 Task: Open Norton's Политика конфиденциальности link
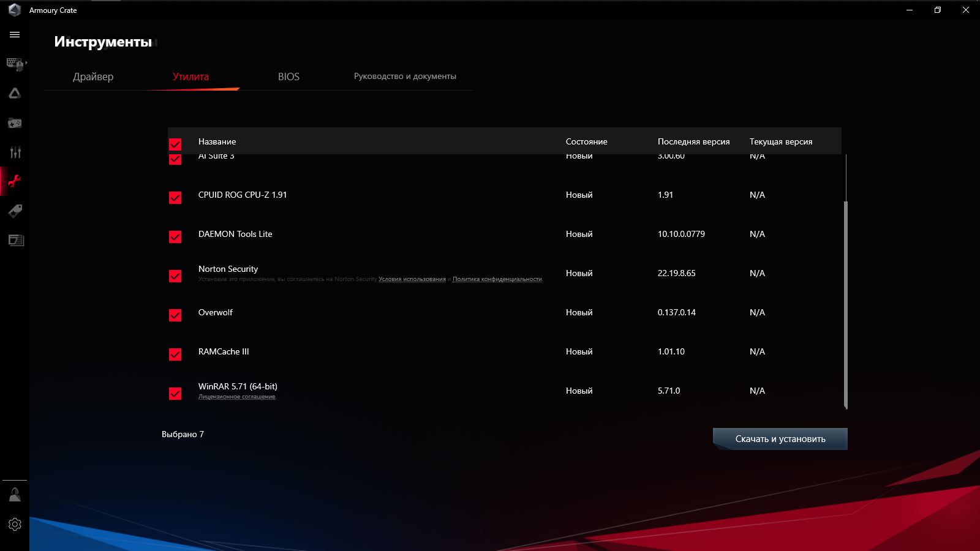(x=497, y=279)
